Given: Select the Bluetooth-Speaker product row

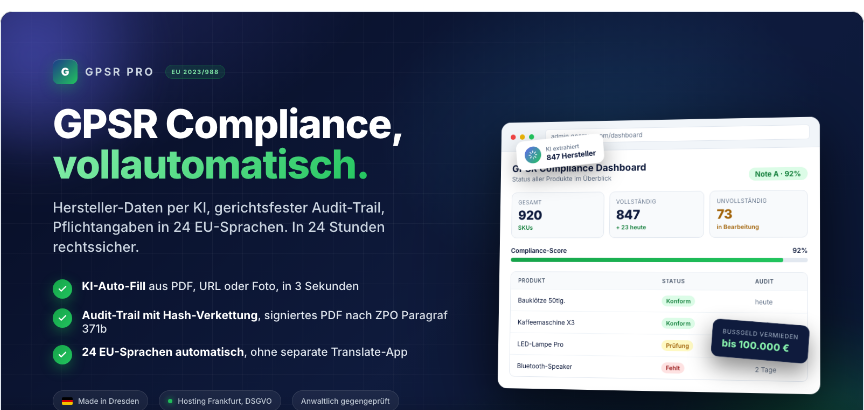Looking at the screenshot, I should tap(659, 368).
